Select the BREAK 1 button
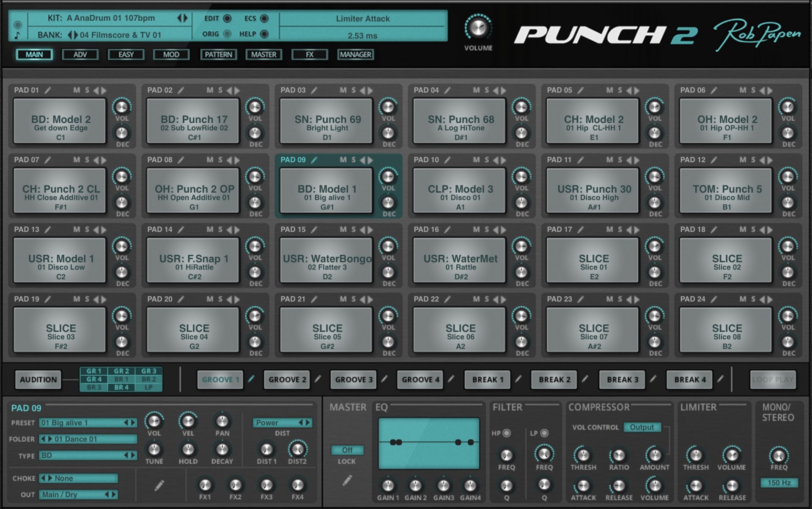This screenshot has width=812, height=509. pyautogui.click(x=488, y=380)
